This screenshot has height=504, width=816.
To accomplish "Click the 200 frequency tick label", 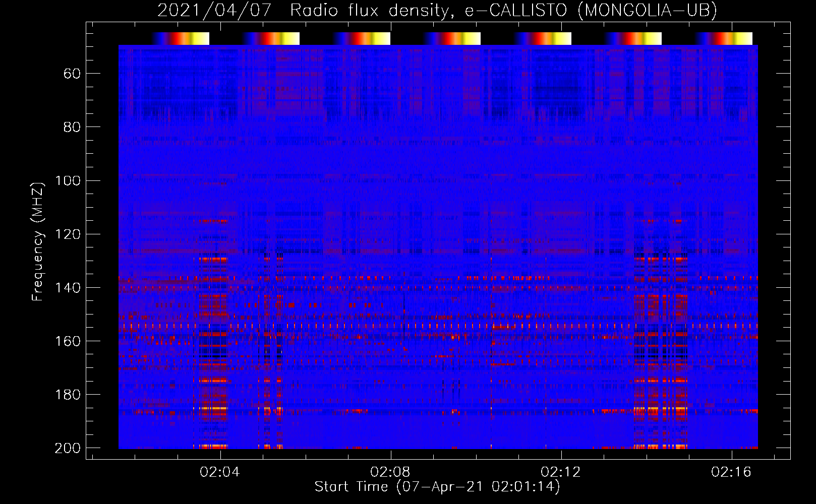I will point(68,448).
